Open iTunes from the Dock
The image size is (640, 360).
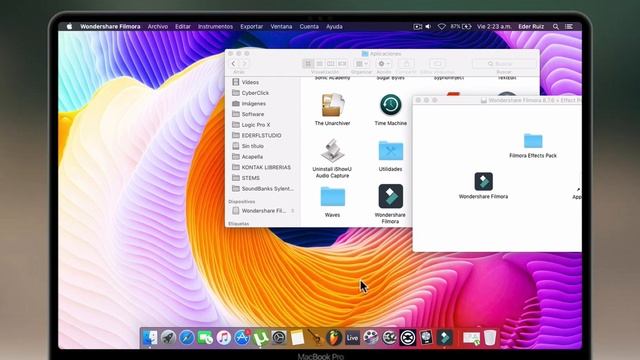(223, 338)
